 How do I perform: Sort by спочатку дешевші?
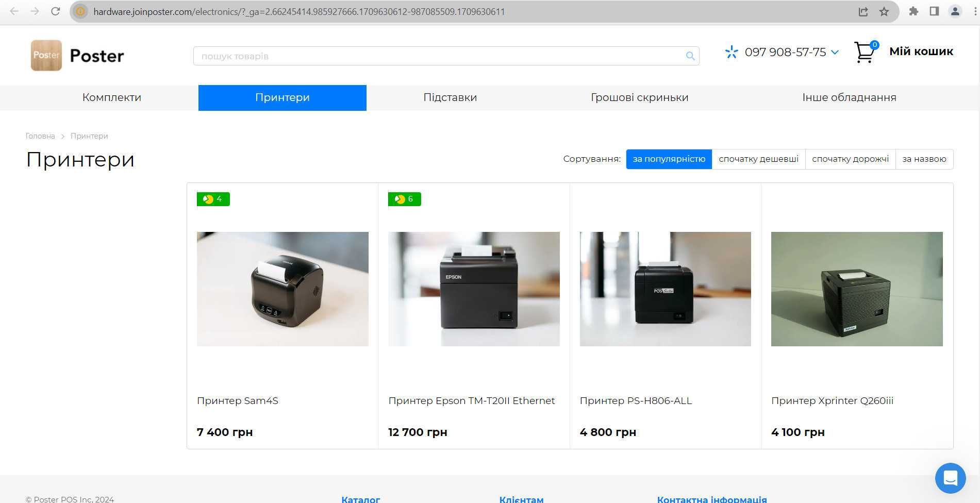click(758, 159)
